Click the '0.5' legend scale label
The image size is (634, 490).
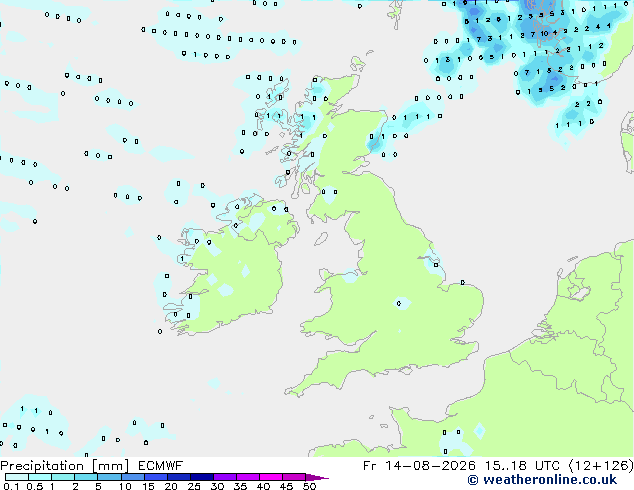(x=34, y=486)
